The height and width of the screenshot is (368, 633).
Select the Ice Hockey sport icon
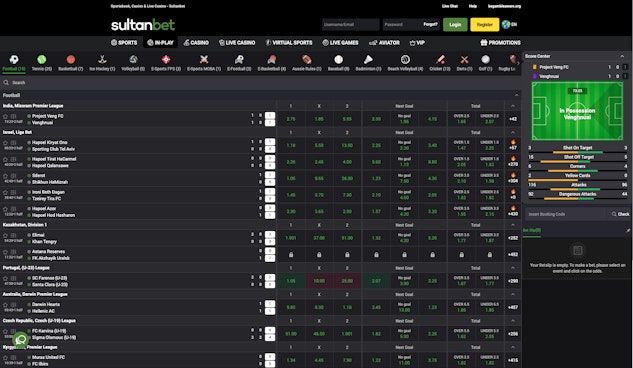102,60
